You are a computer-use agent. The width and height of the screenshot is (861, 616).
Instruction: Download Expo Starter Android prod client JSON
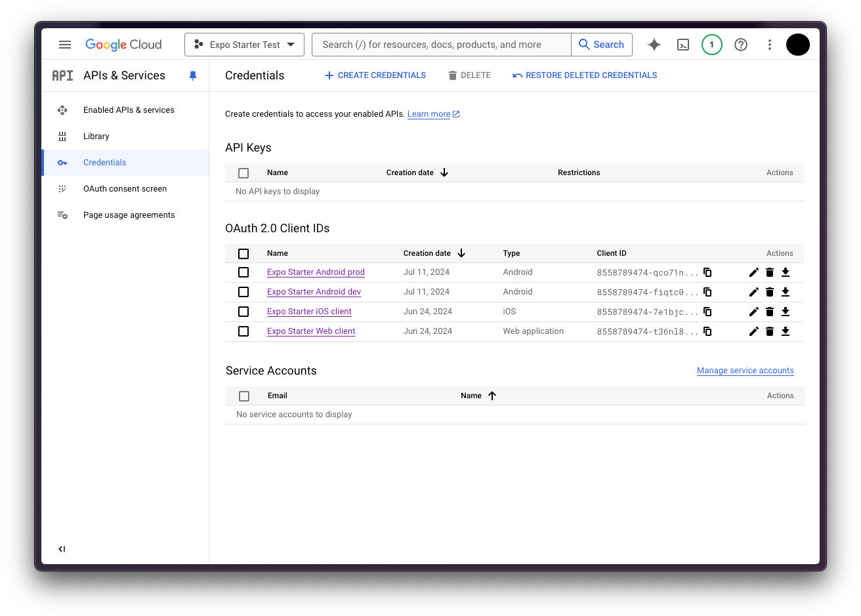click(x=786, y=272)
